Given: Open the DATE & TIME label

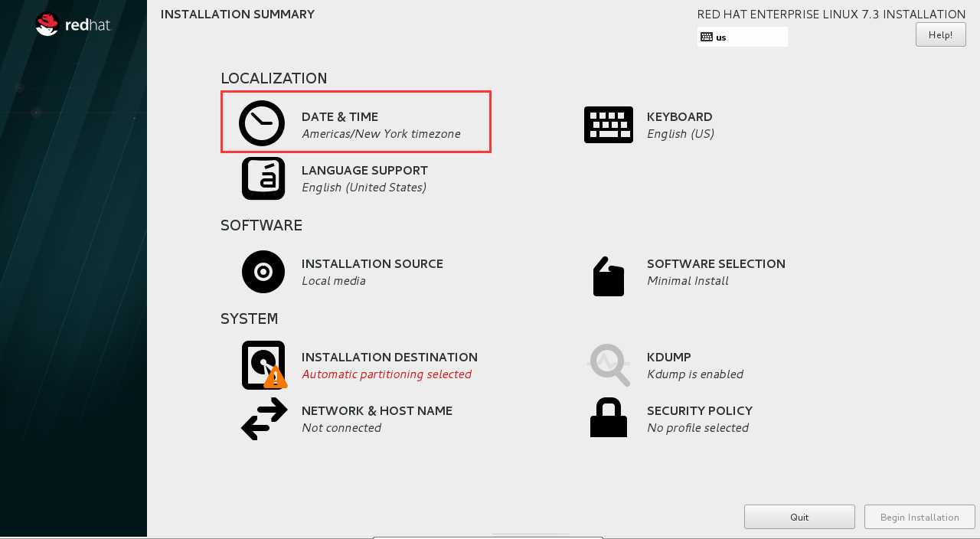Looking at the screenshot, I should [x=340, y=116].
